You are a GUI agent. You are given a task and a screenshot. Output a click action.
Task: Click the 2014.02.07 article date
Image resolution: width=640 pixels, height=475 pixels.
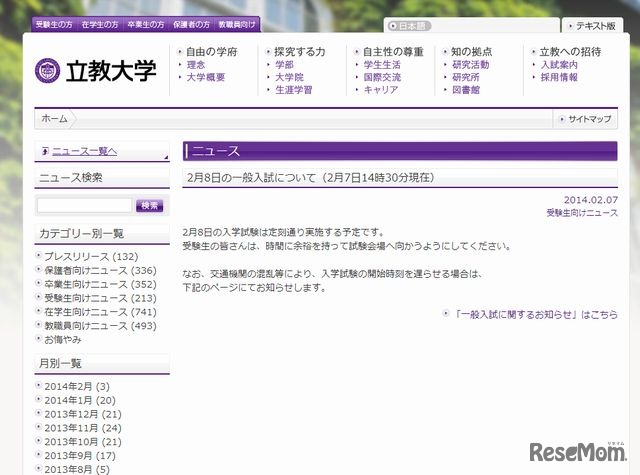point(591,200)
